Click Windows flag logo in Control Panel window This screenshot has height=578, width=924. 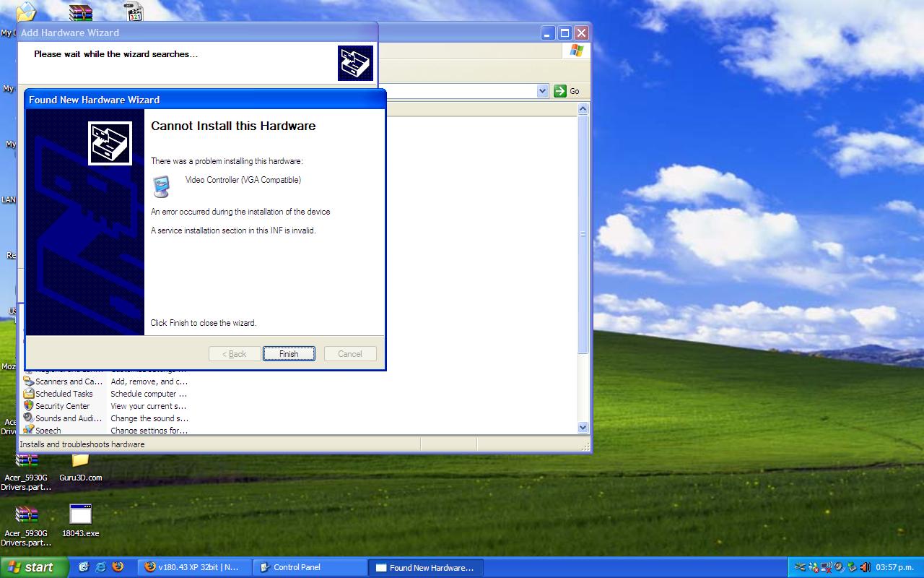coord(576,51)
